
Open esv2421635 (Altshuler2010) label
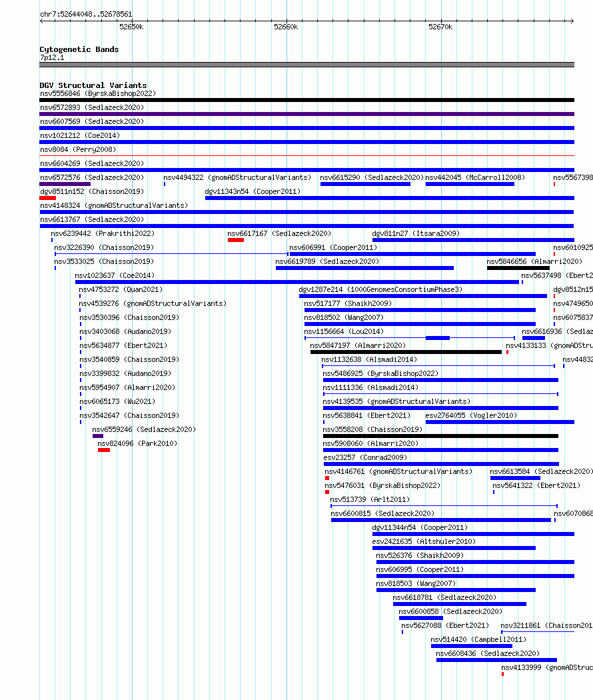pos(424,541)
